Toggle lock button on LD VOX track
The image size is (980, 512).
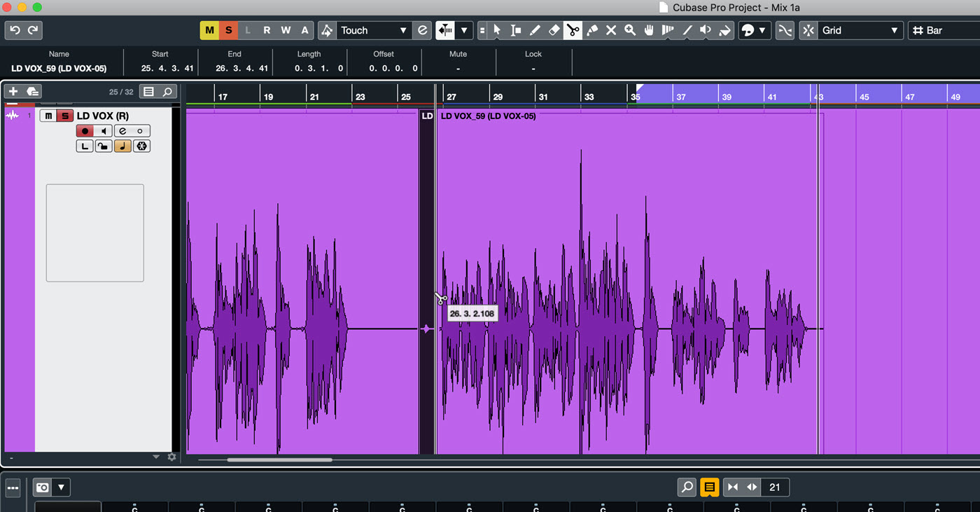click(104, 146)
